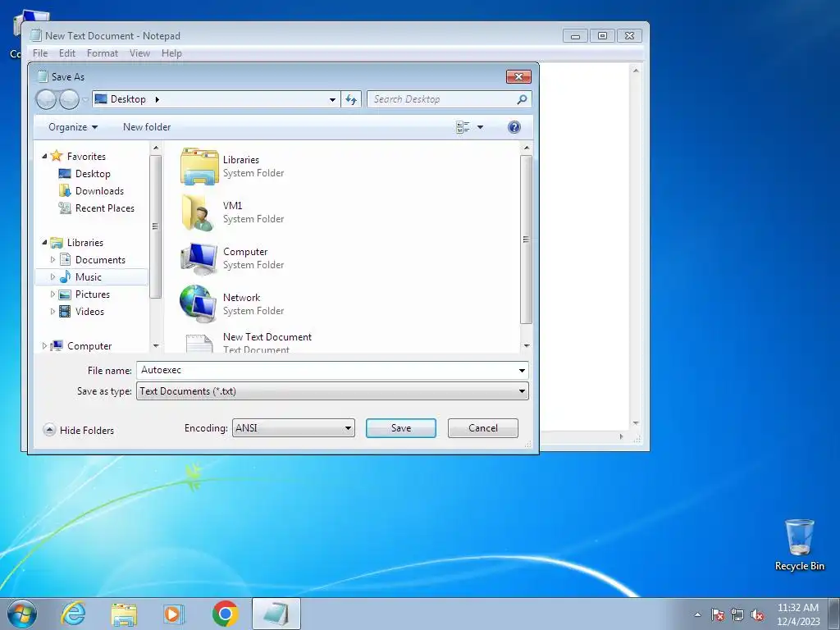The height and width of the screenshot is (630, 840).
Task: Click the muted volume tray icon
Action: [757, 614]
